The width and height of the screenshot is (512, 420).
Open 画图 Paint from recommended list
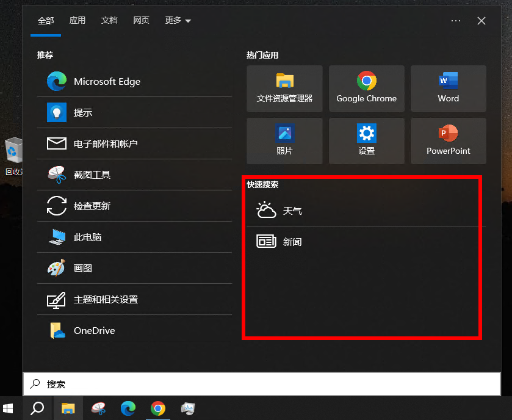coord(83,269)
